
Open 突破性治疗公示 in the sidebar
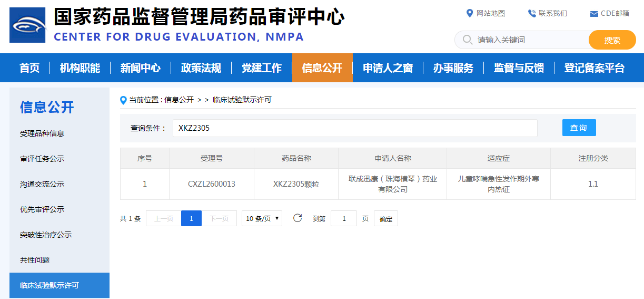[x=46, y=235]
